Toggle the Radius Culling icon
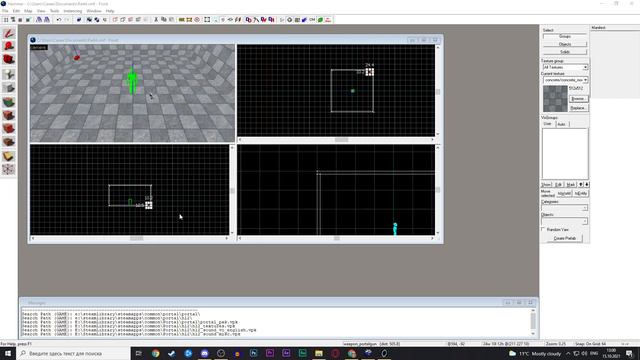This screenshot has height=360, width=640. click(197, 20)
